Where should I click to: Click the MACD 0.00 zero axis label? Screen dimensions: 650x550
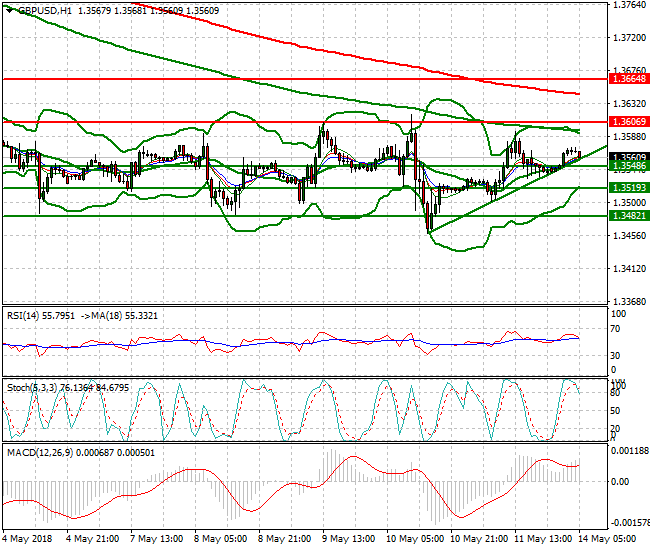(620, 482)
